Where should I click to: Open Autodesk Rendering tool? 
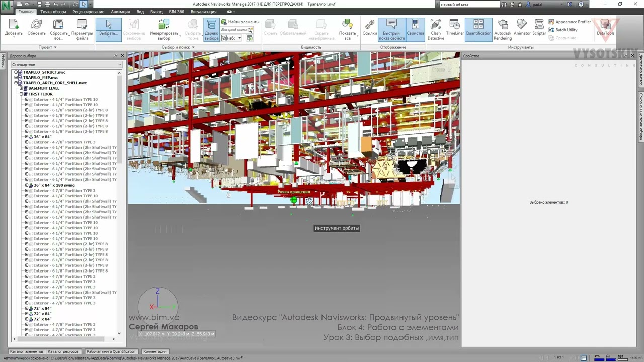click(x=503, y=30)
